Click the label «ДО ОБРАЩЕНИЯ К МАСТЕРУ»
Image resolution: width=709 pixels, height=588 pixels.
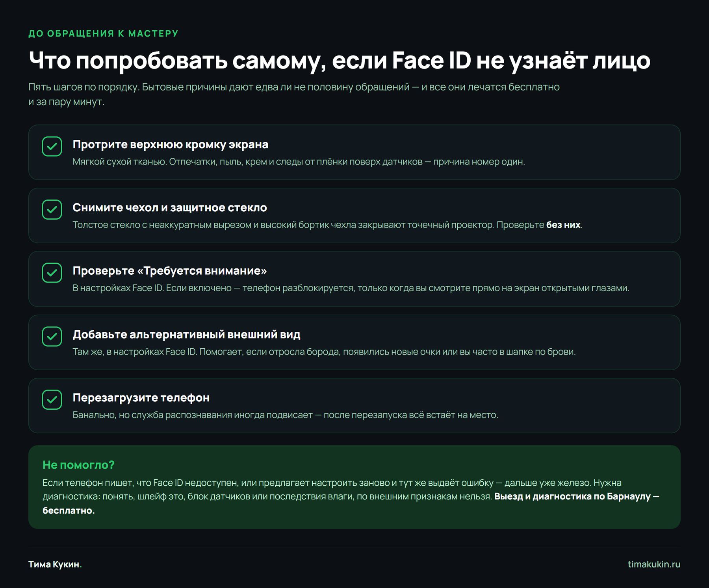tap(103, 33)
